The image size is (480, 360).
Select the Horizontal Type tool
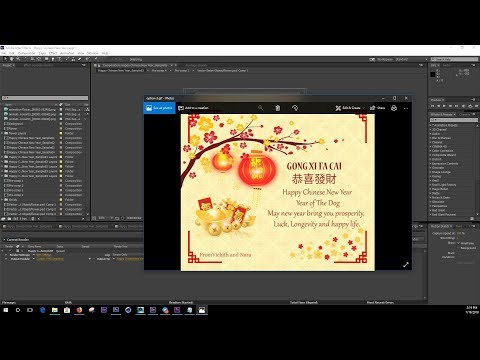pos(59,59)
